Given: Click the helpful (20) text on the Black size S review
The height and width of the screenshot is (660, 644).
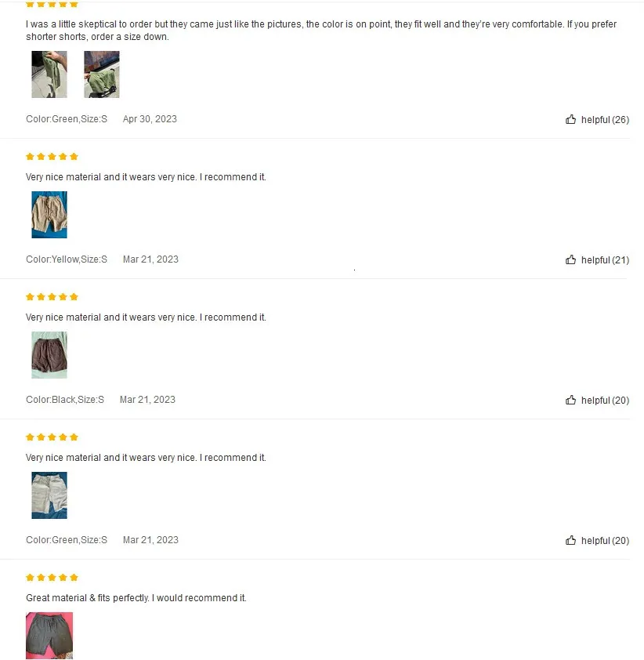Looking at the screenshot, I should click(x=605, y=400).
